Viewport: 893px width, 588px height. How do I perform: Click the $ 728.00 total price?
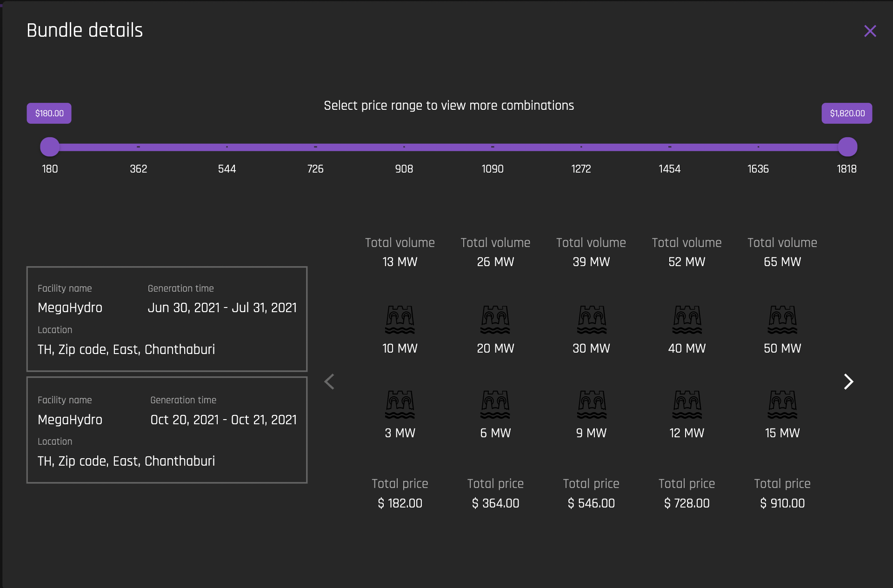pyautogui.click(x=687, y=503)
